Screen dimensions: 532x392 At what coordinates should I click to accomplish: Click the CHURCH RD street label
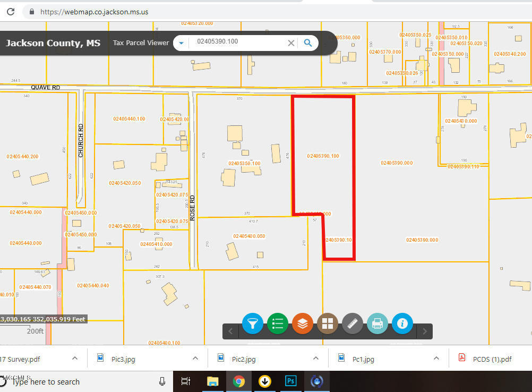[x=81, y=141]
